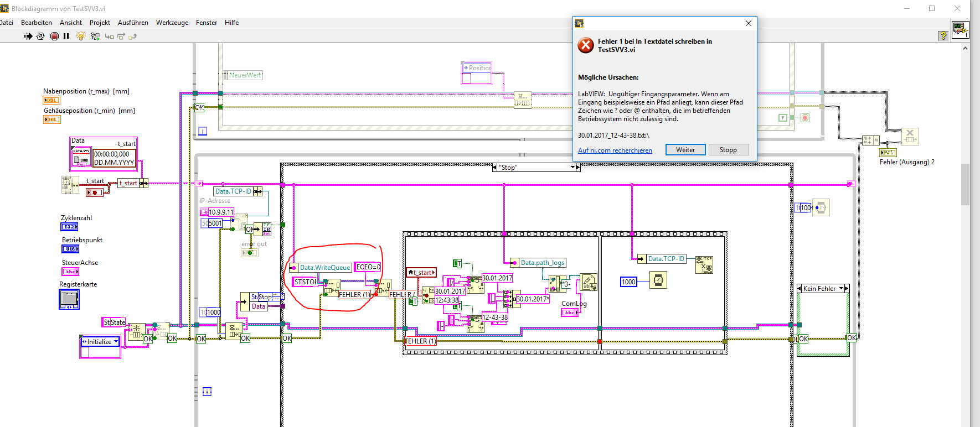Open the Werkzeuge menu
The height and width of the screenshot is (427, 980).
[x=172, y=23]
